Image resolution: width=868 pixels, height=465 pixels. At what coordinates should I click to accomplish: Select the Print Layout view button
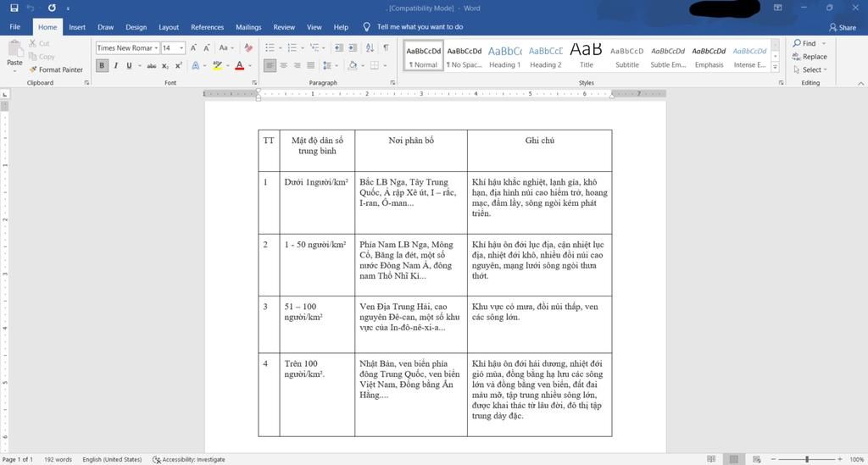pos(734,459)
